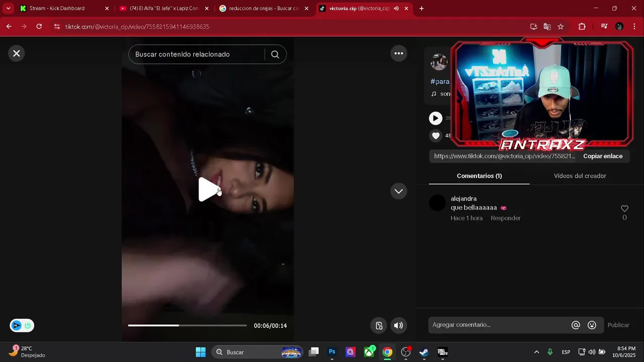Image resolution: width=644 pixels, height=362 pixels.
Task: Like alejandra's comment with heart icon
Action: pyautogui.click(x=624, y=209)
